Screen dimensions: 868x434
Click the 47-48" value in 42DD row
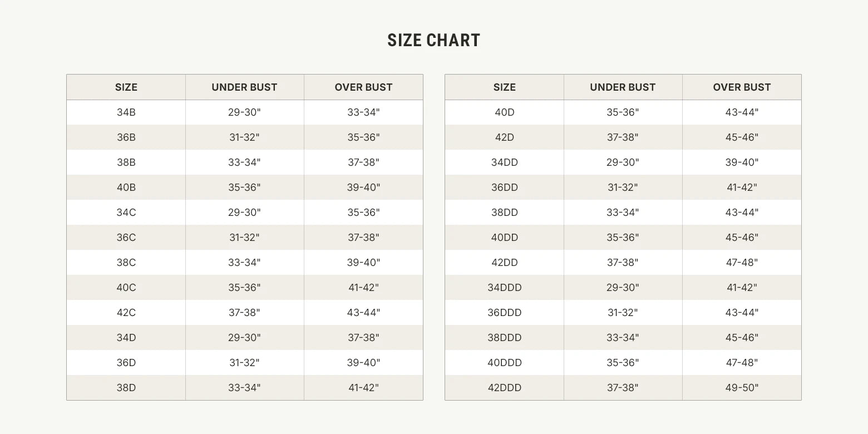pyautogui.click(x=742, y=263)
